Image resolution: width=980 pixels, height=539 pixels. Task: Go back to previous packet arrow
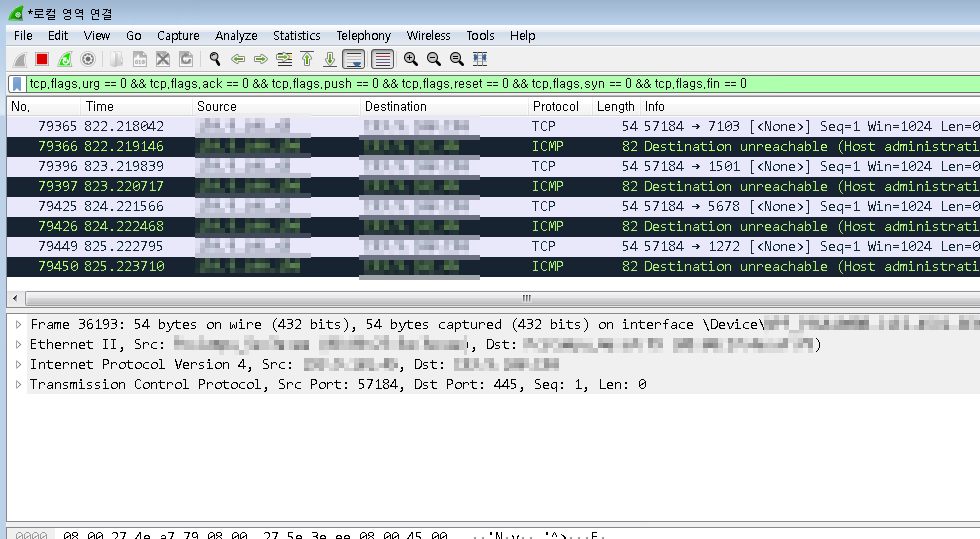pyautogui.click(x=238, y=60)
